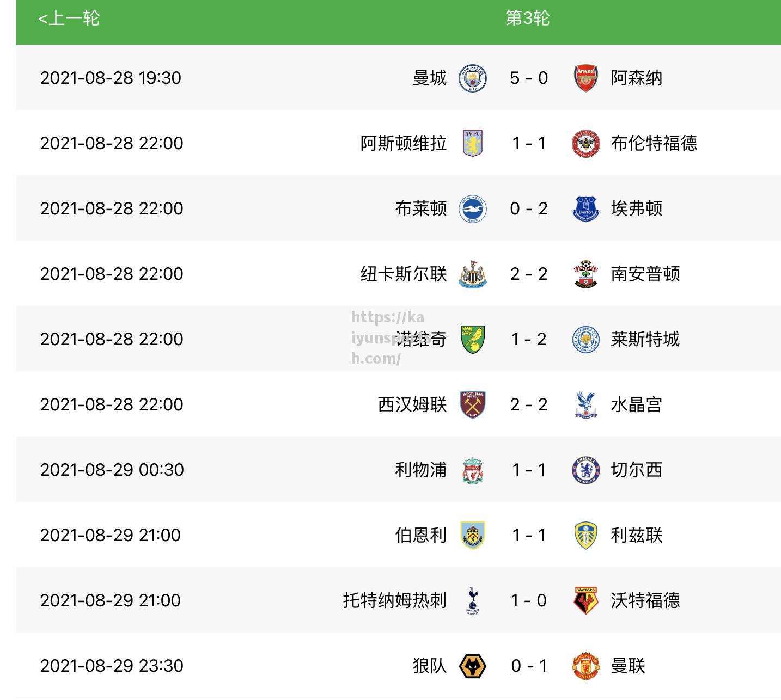Click the Manchester City club crest
This screenshot has height=700, width=781.
coord(473,78)
